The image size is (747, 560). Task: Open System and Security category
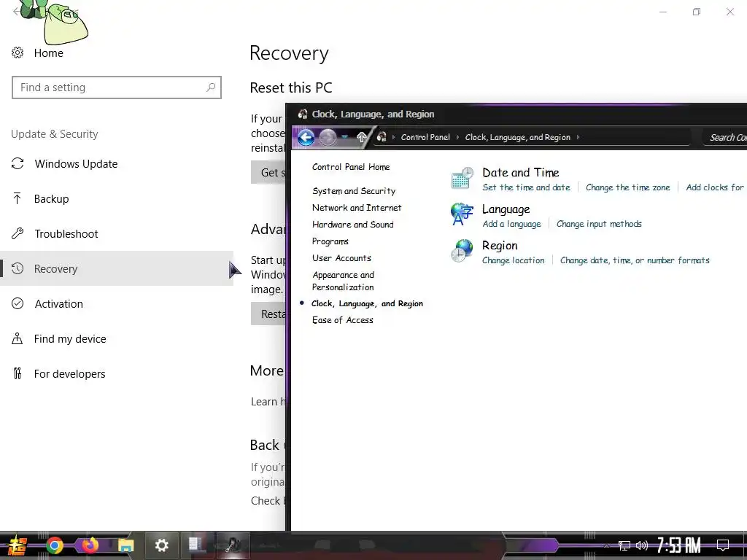click(x=354, y=191)
